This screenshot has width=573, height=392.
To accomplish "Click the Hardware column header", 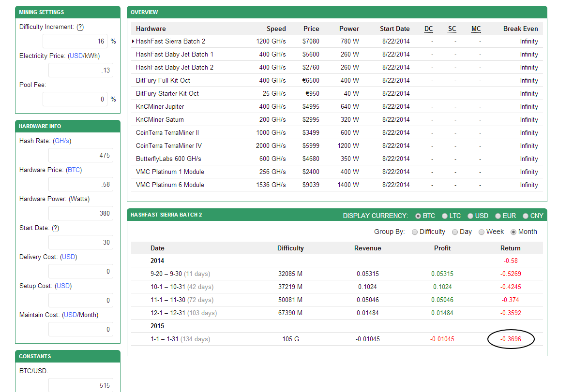I will click(x=151, y=29).
